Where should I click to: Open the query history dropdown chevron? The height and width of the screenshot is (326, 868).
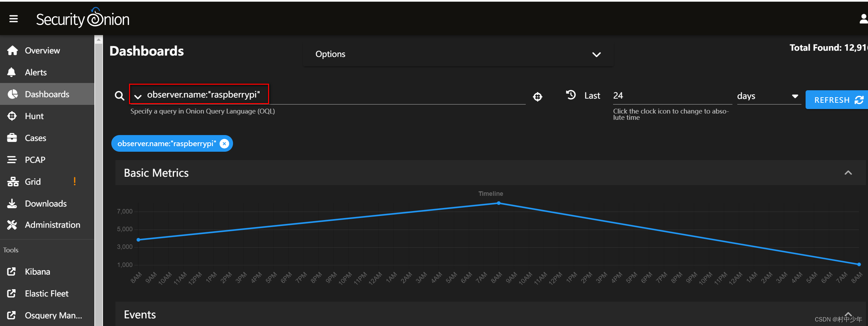(138, 97)
